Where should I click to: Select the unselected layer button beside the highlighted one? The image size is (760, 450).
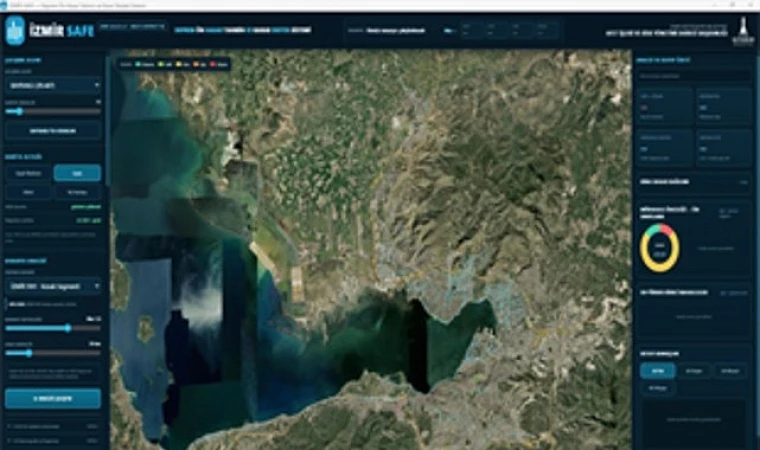point(29,173)
